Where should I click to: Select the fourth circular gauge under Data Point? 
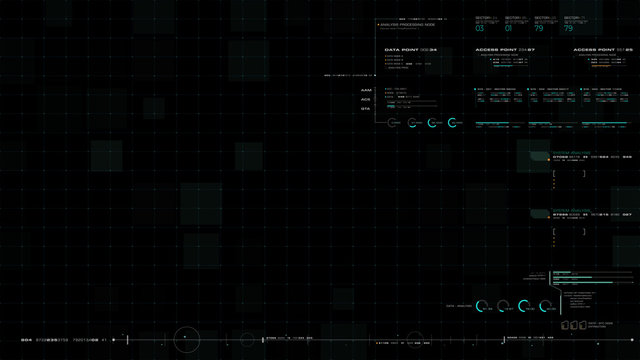coord(452,122)
